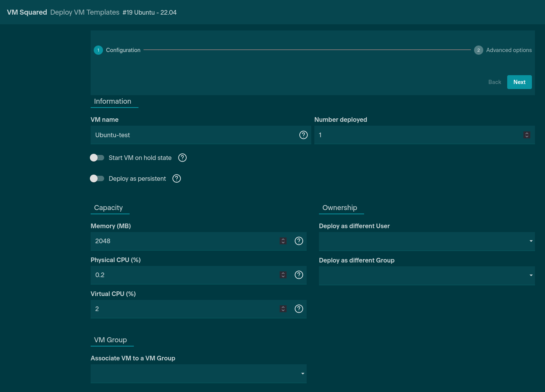Adjust Memory value using the stepper arrows
The image size is (545, 392).
coord(283,241)
